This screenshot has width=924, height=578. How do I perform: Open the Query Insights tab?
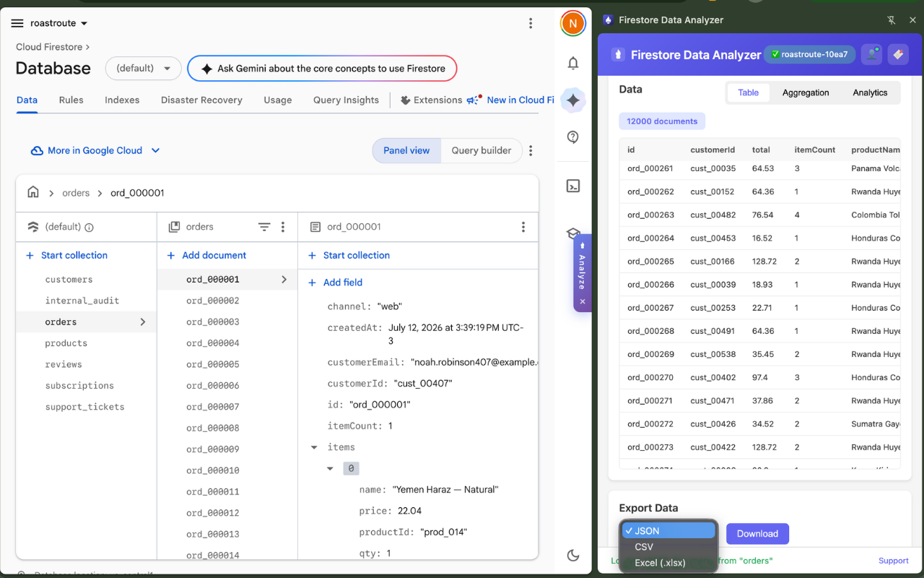click(346, 100)
